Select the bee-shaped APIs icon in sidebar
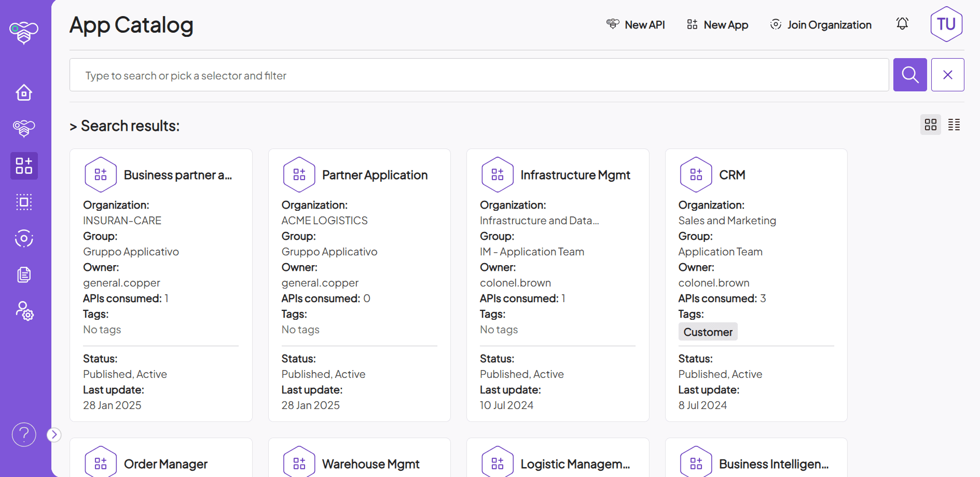This screenshot has width=980, height=477. click(24, 128)
